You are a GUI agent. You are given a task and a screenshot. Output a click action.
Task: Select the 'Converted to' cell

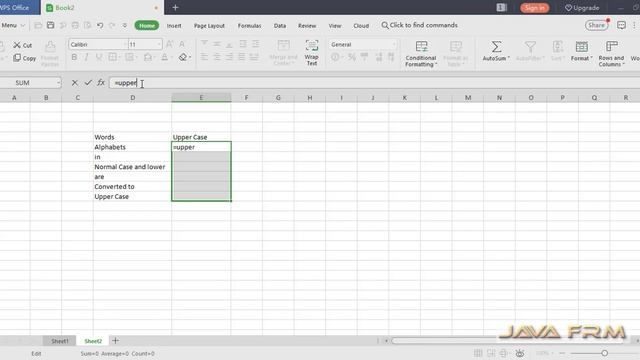132,187
